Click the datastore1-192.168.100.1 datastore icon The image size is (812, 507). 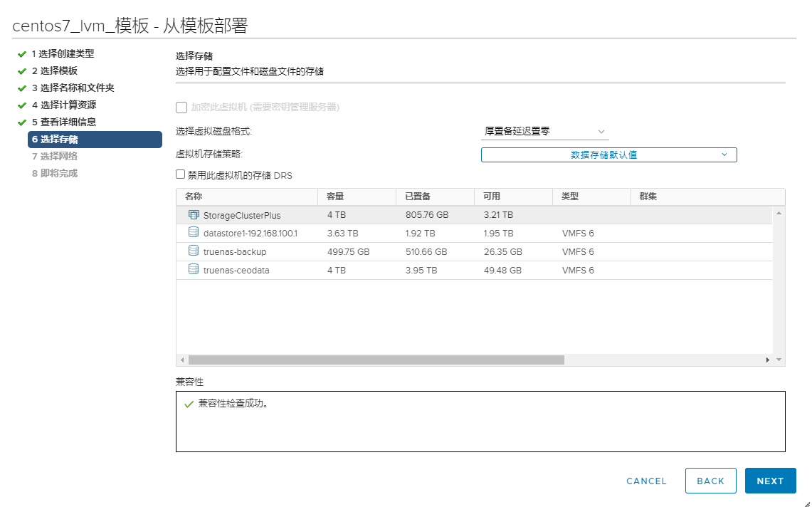click(194, 232)
